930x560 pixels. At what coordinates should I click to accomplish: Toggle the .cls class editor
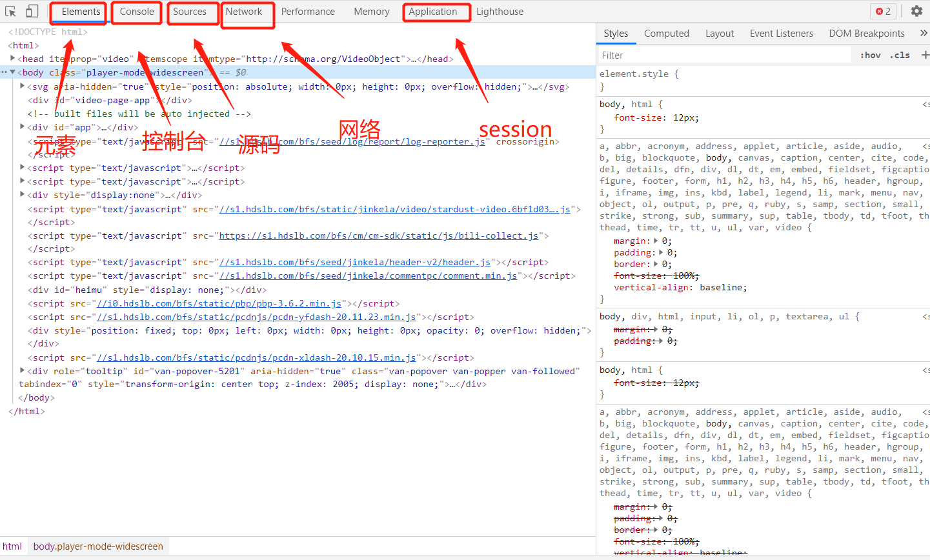(x=900, y=55)
